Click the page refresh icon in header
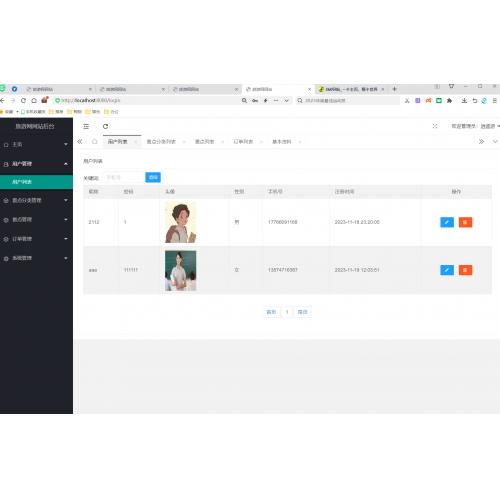This screenshot has width=500, height=500. [x=105, y=126]
